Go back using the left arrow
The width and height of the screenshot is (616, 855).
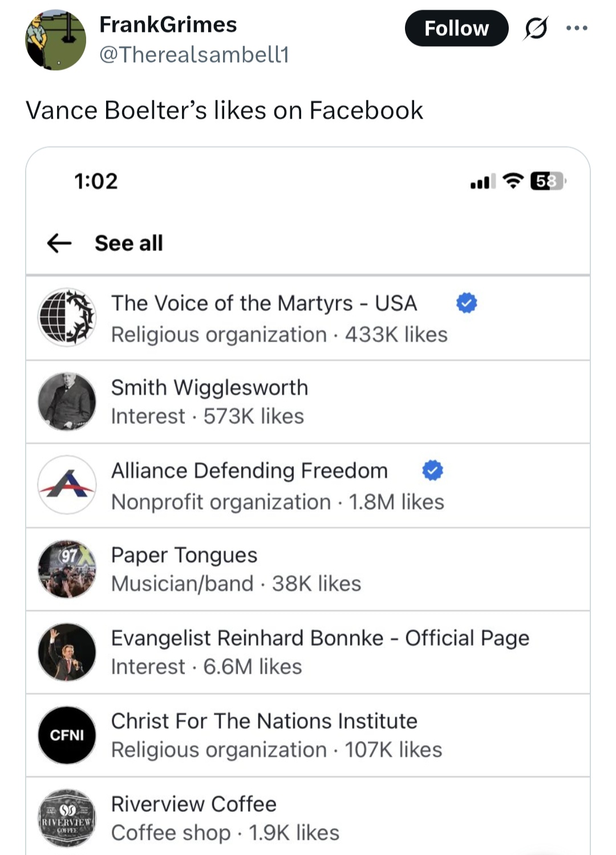[59, 243]
